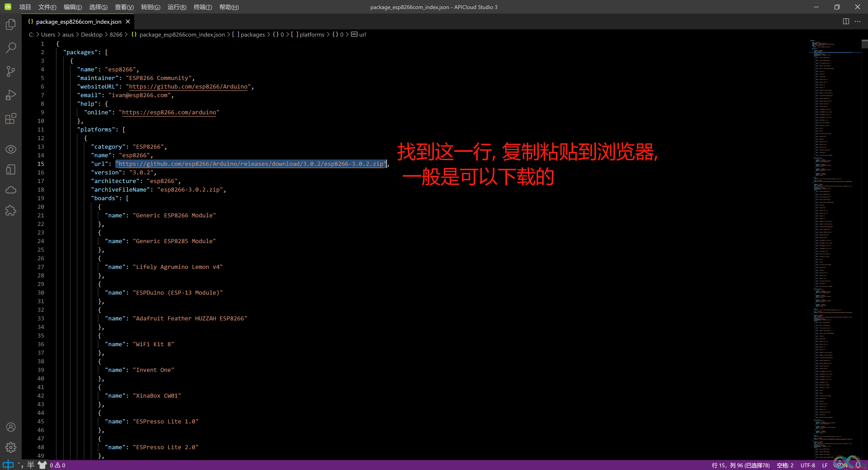Open the 编辑(E) menu
868x470 pixels.
coord(73,7)
